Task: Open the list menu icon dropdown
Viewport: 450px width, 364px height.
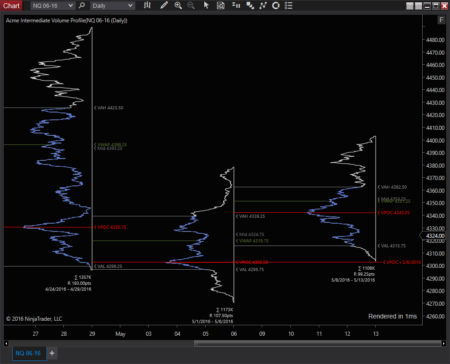Action: coord(289,5)
